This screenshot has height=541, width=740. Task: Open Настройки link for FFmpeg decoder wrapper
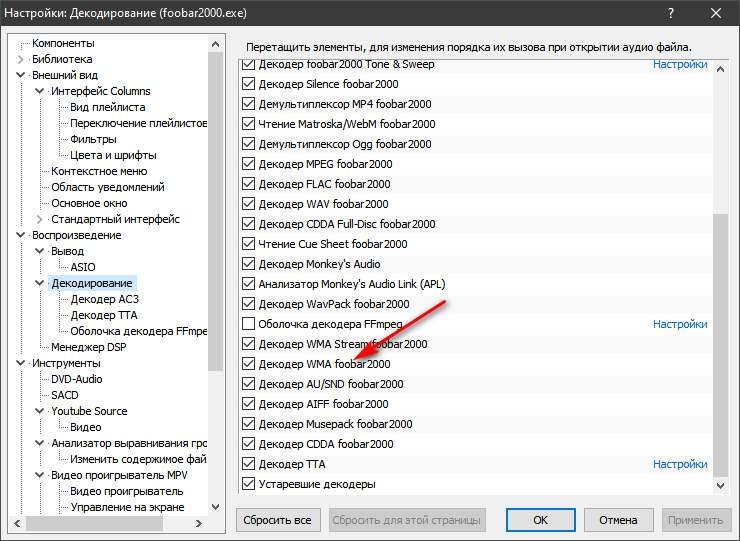pos(680,324)
